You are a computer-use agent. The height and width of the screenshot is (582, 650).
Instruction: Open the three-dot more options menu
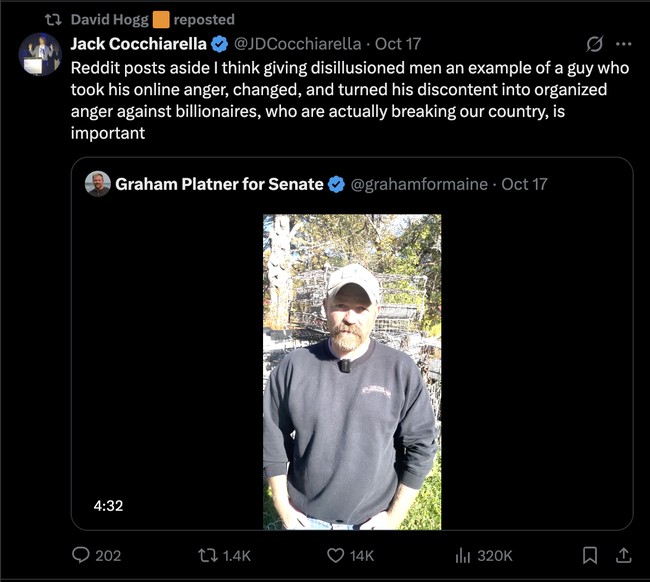pyautogui.click(x=623, y=44)
